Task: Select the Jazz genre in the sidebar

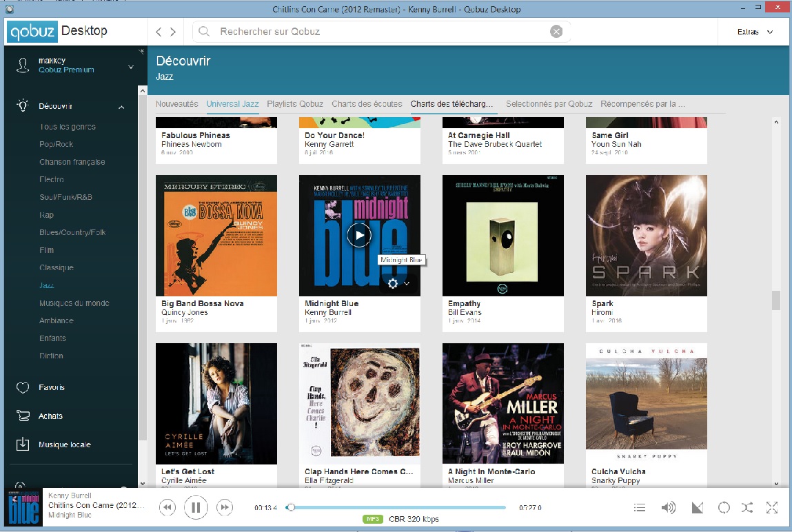Action: tap(46, 285)
